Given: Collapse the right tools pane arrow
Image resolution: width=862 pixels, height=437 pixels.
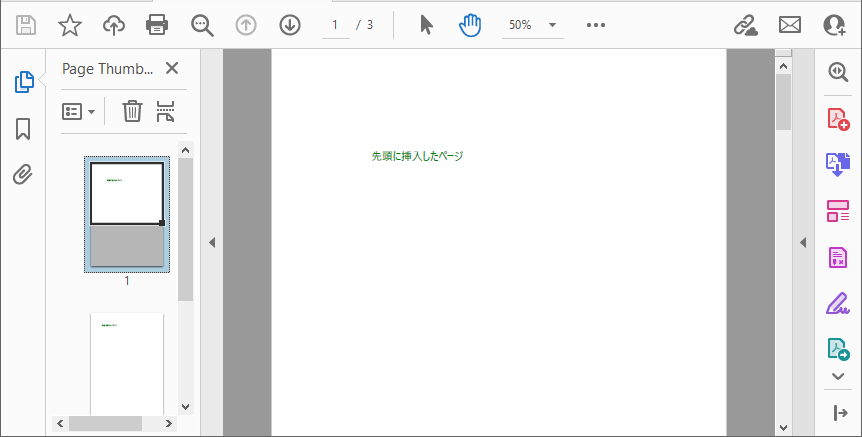Looking at the screenshot, I should 803,242.
